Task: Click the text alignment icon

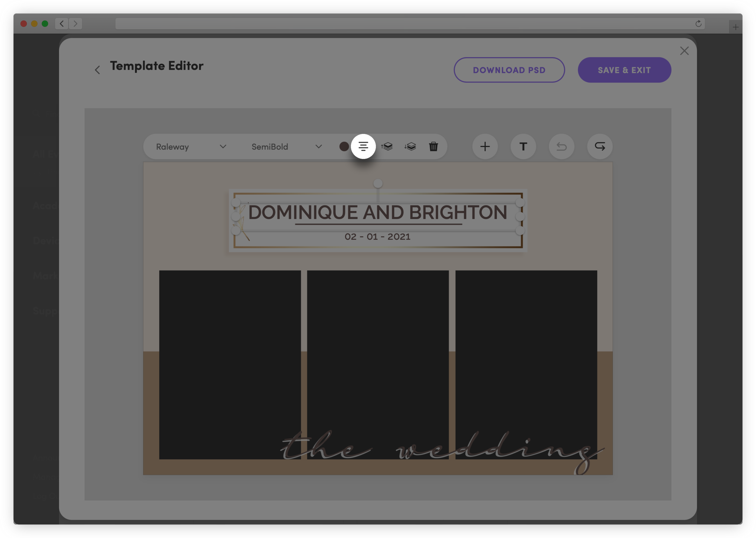Action: pos(363,146)
